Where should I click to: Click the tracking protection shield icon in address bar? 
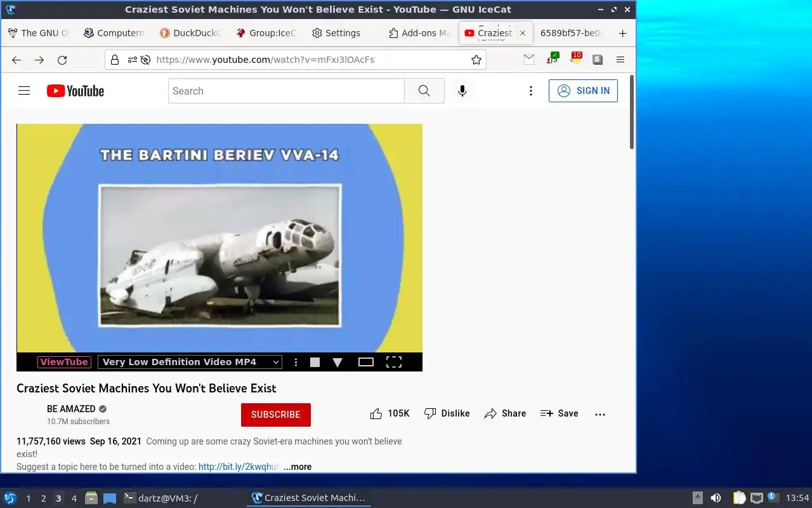(x=145, y=60)
